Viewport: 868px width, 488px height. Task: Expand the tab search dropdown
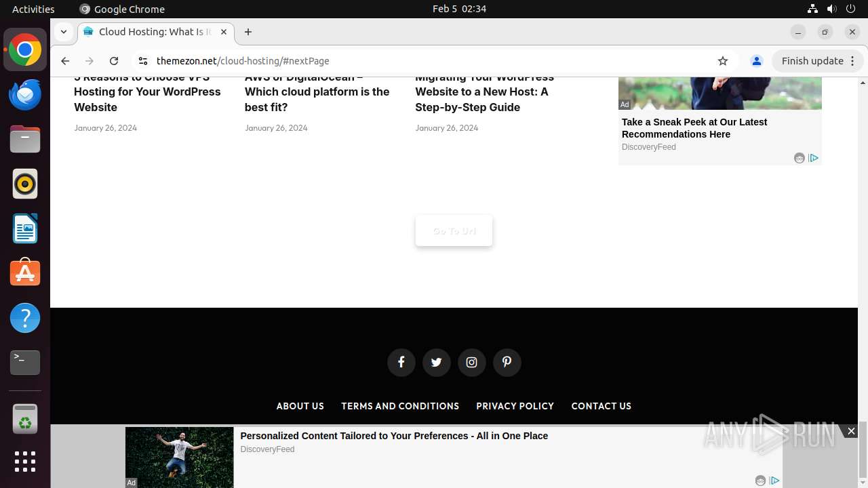[x=63, y=32]
